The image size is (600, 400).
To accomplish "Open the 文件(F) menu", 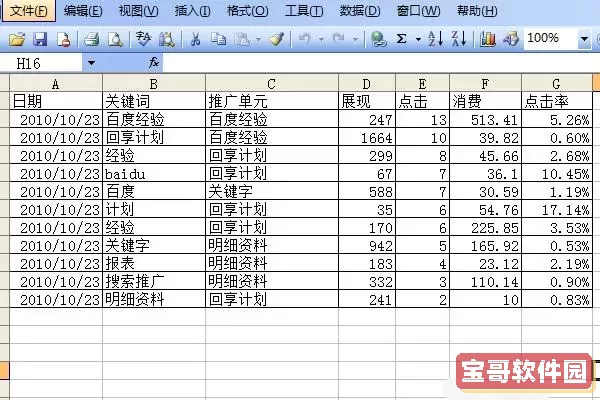I will click(28, 11).
